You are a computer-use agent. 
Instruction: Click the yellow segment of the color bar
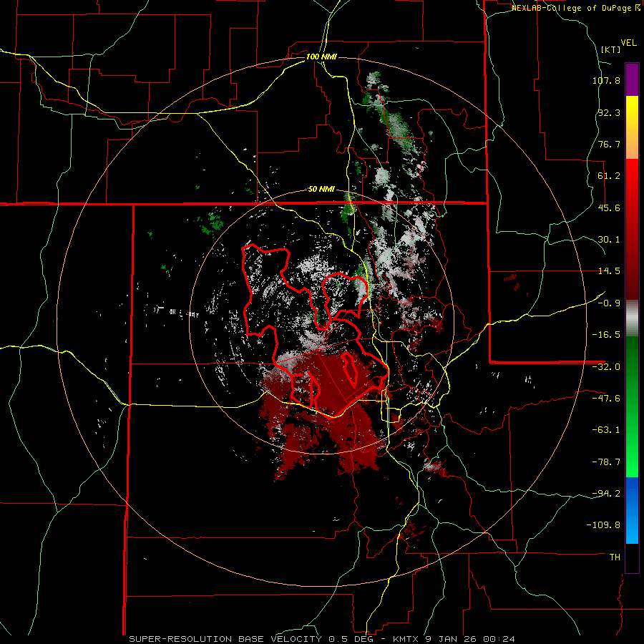[x=632, y=111]
